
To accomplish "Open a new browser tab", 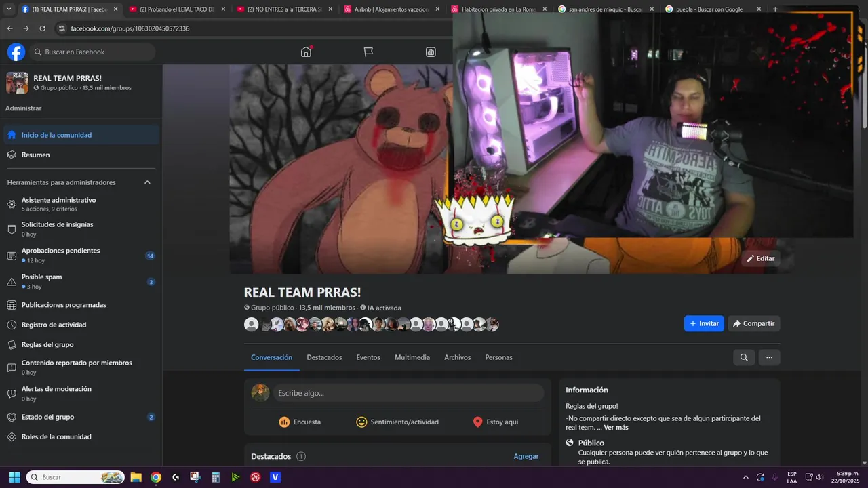I will [x=775, y=9].
